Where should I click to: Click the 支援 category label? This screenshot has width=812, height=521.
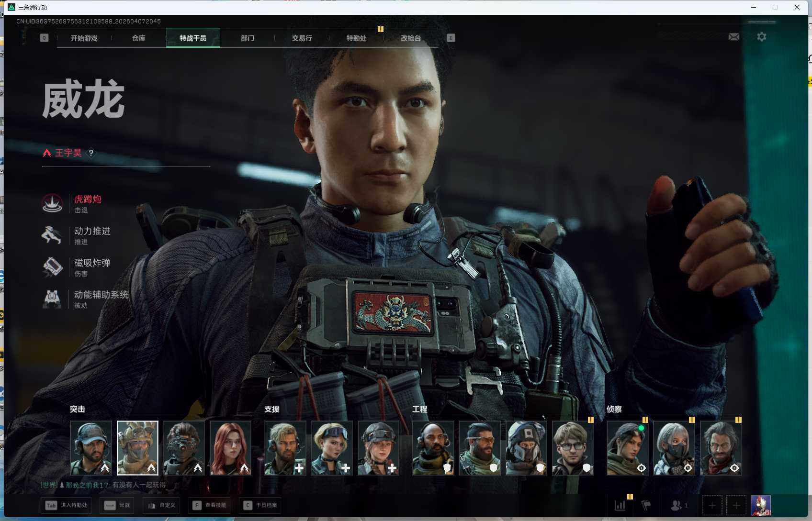pos(272,409)
